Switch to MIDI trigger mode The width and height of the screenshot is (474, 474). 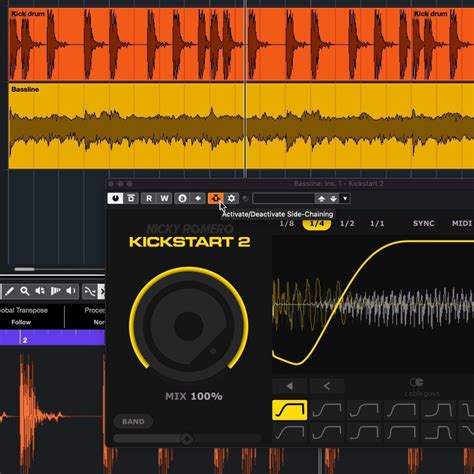tap(462, 223)
